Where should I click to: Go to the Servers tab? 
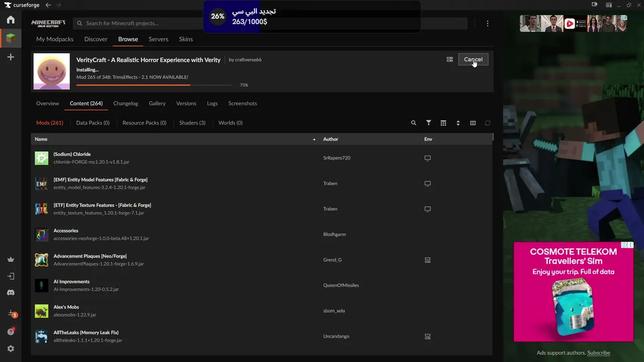(x=158, y=39)
